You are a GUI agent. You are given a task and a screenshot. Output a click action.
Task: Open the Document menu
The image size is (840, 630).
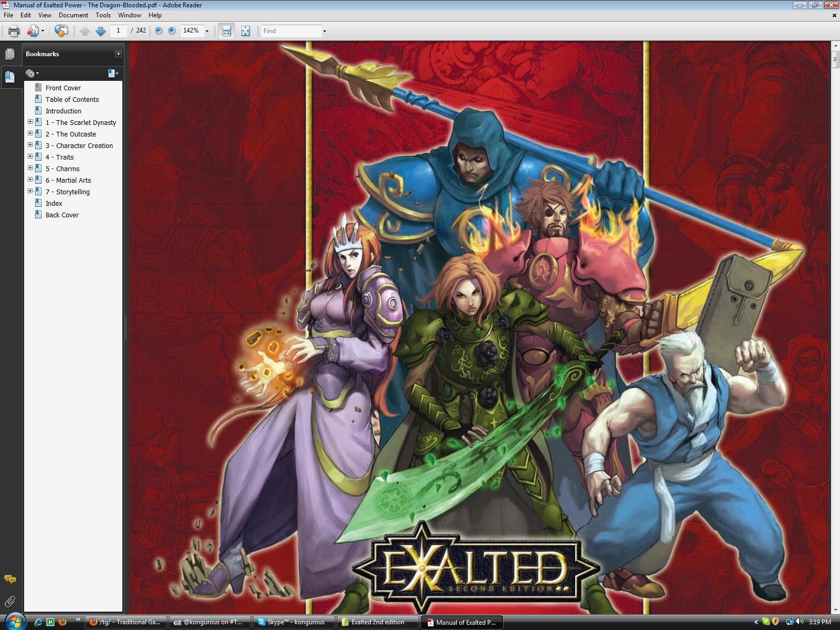(x=73, y=15)
